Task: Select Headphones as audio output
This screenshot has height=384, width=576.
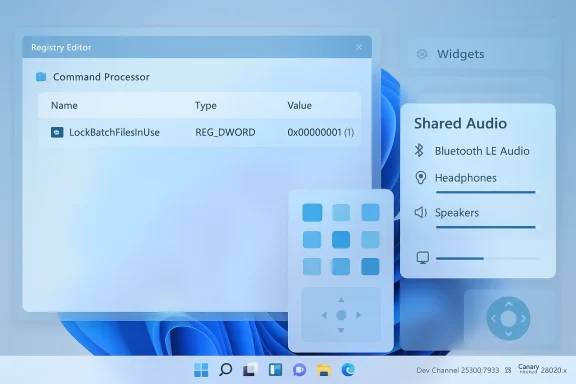Action: tap(465, 178)
